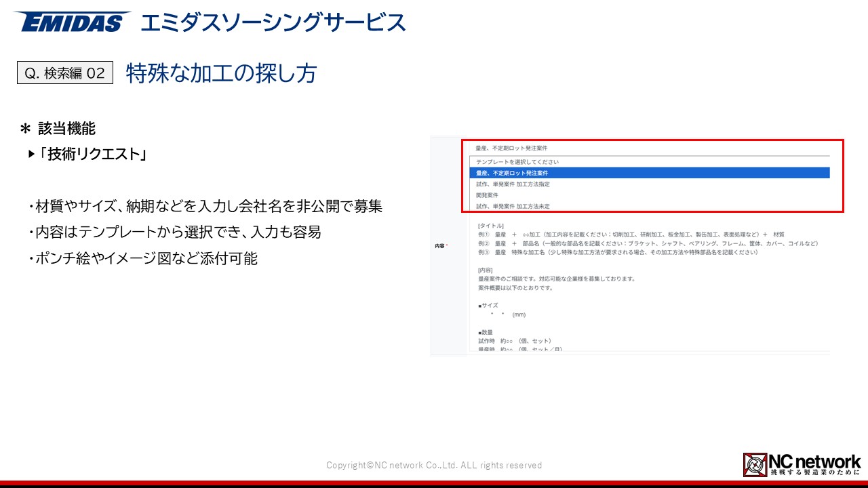Click the Q. 検索編 02 boxed label
868x488 pixels.
click(x=64, y=73)
